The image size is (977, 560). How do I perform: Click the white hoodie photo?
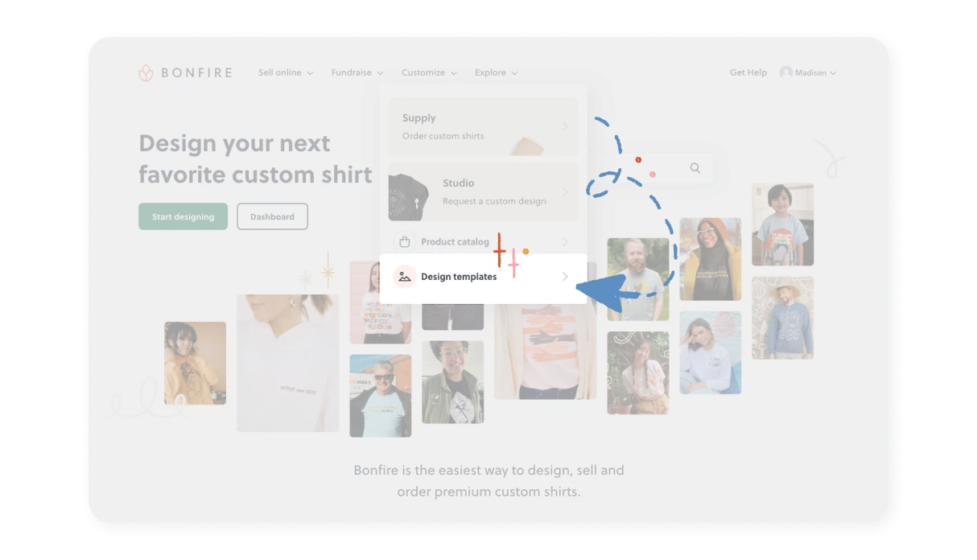(x=287, y=362)
